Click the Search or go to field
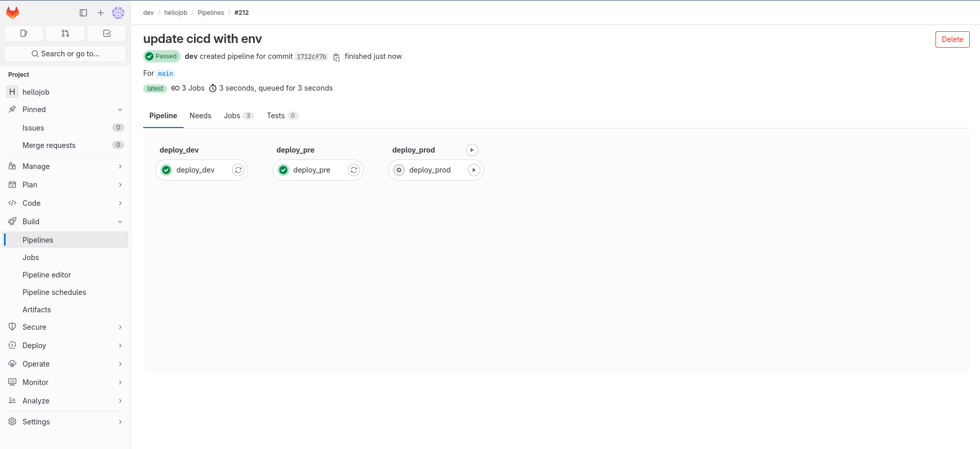980x449 pixels. (x=65, y=54)
